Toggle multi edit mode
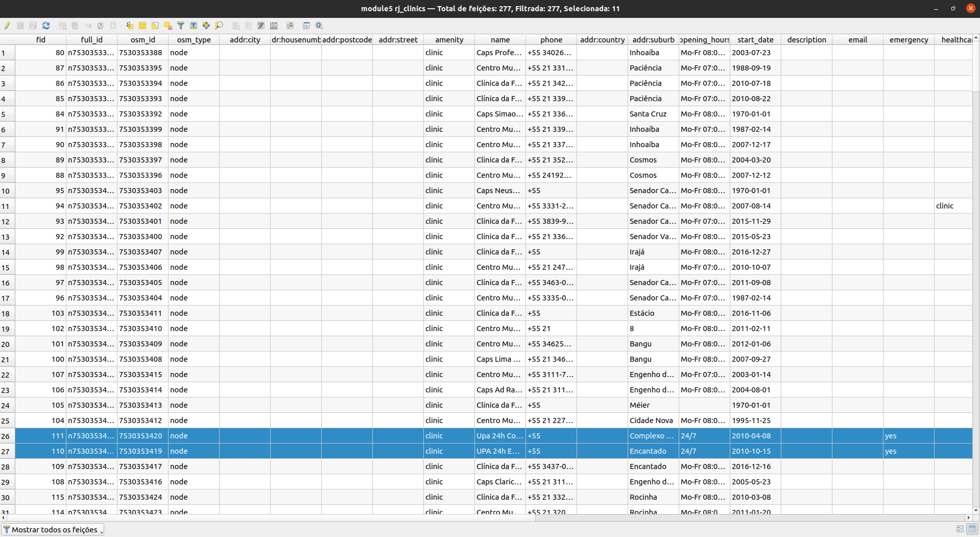This screenshot has width=980, height=537. pos(20,26)
